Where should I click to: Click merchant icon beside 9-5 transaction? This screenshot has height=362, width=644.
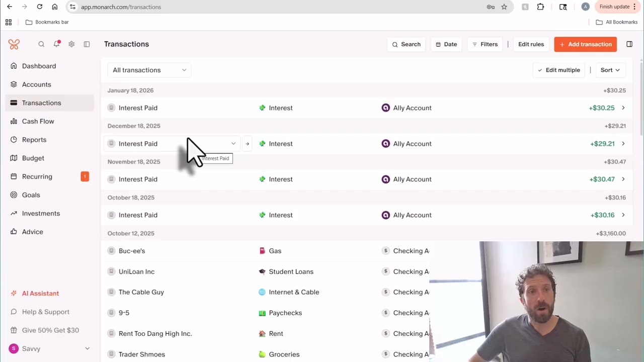coord(112,313)
